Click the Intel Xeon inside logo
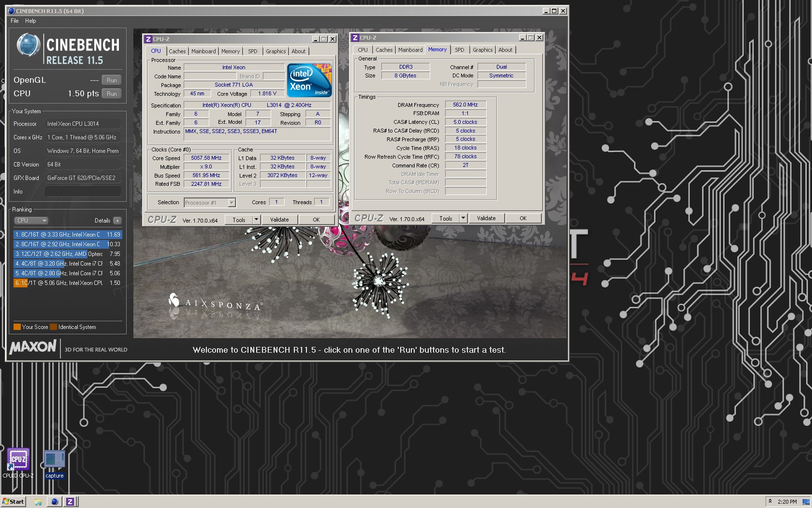The width and height of the screenshot is (812, 508). pyautogui.click(x=309, y=80)
